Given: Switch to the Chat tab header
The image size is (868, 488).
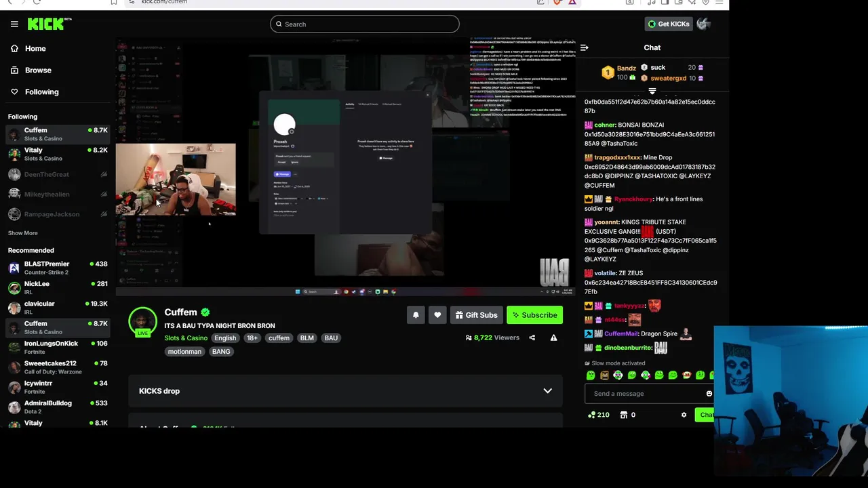Looking at the screenshot, I should (x=652, y=47).
